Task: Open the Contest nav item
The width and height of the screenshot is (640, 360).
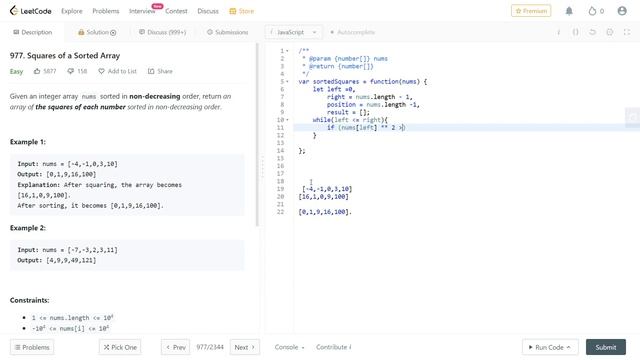Action: pyautogui.click(x=176, y=11)
